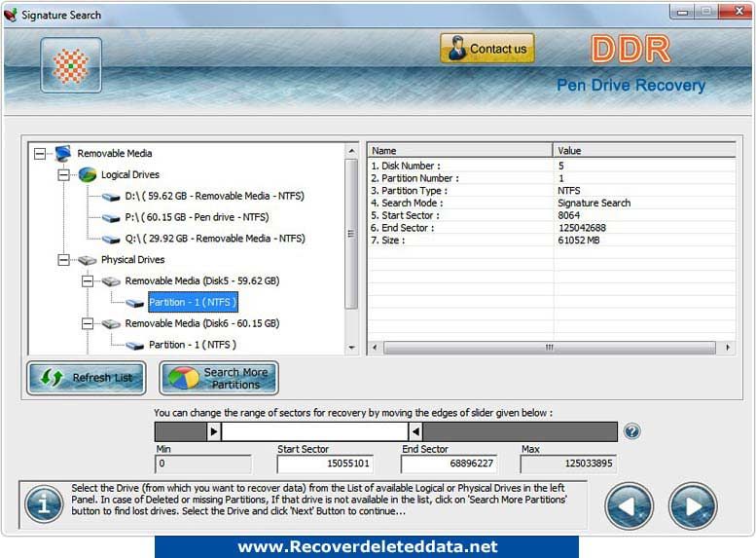Click the partition icon under Disk5
Image resolution: width=756 pixels, height=558 pixels.
tap(134, 303)
